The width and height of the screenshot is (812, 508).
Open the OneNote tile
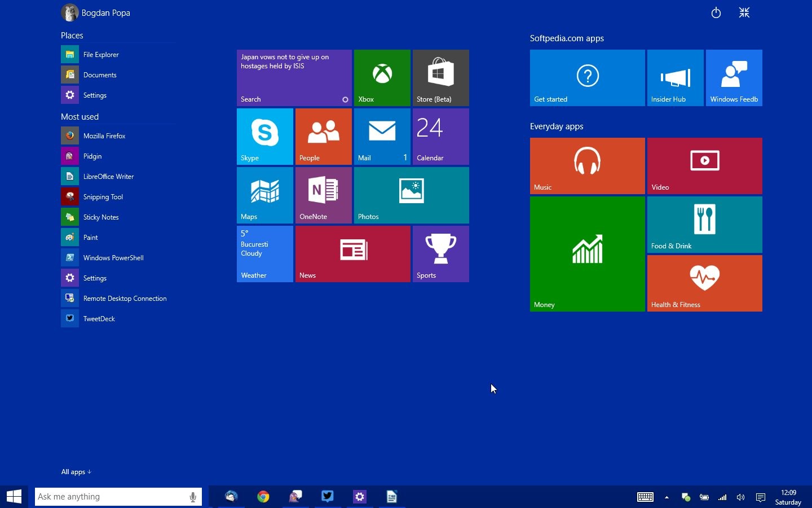pyautogui.click(x=323, y=195)
